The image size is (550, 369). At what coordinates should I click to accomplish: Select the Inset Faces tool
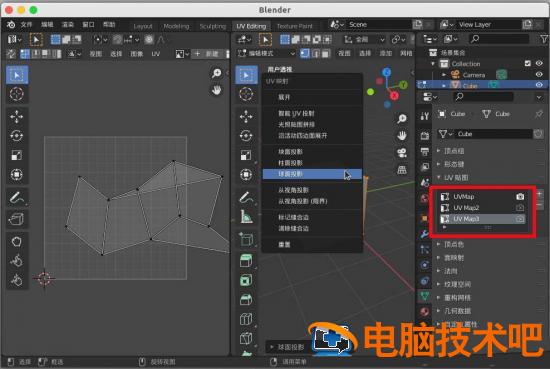246,280
